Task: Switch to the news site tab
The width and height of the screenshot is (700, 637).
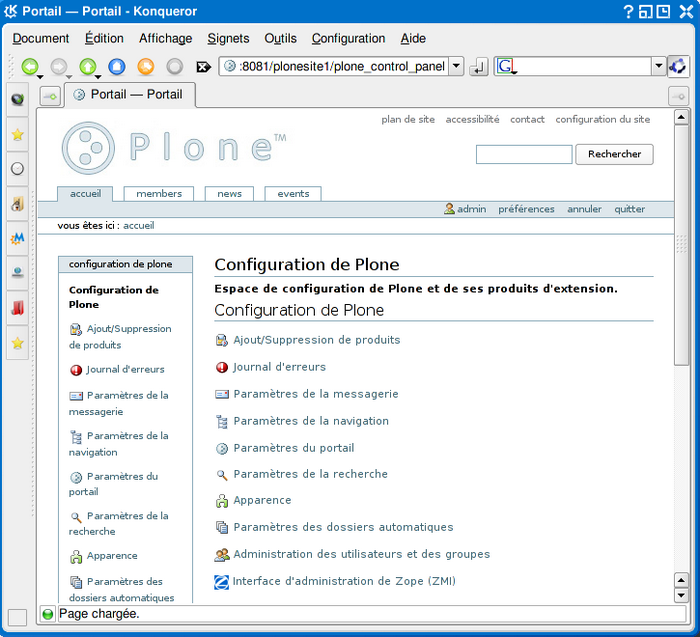Action: tap(229, 194)
